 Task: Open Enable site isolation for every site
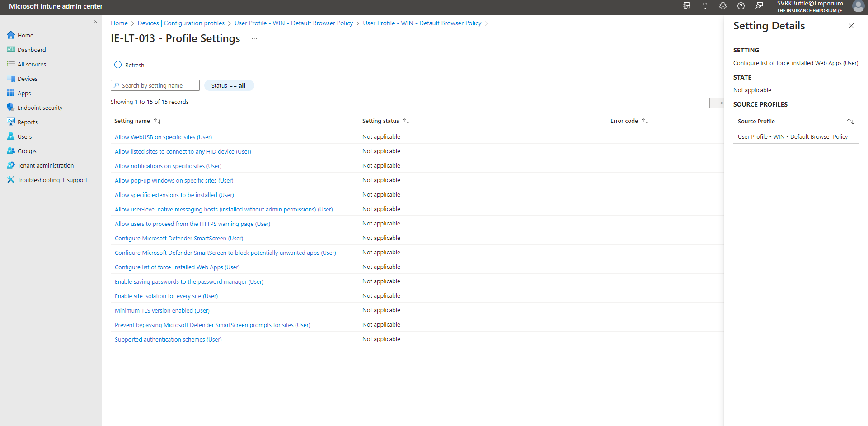pos(166,296)
